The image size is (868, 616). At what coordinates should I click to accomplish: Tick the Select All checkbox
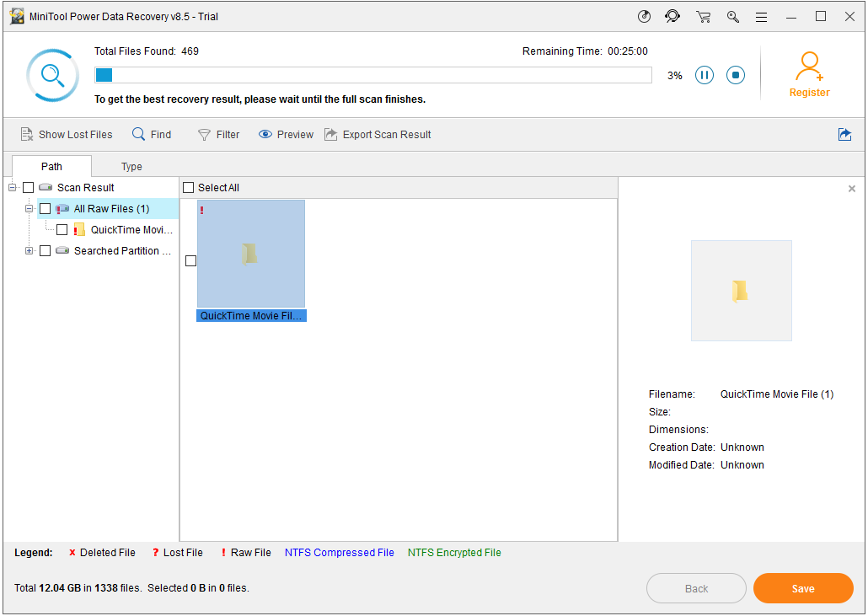(188, 188)
